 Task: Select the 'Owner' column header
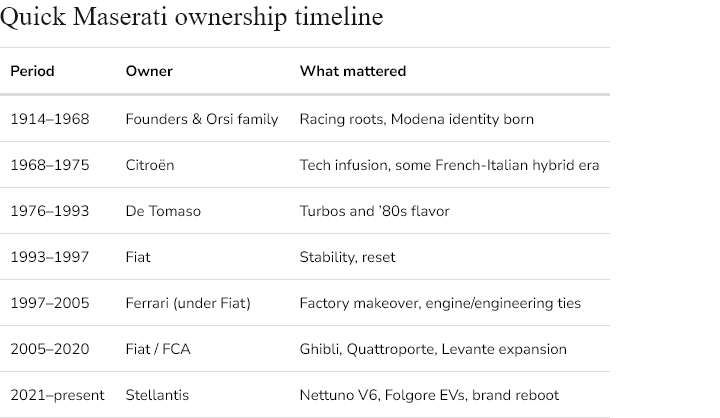pos(149,71)
